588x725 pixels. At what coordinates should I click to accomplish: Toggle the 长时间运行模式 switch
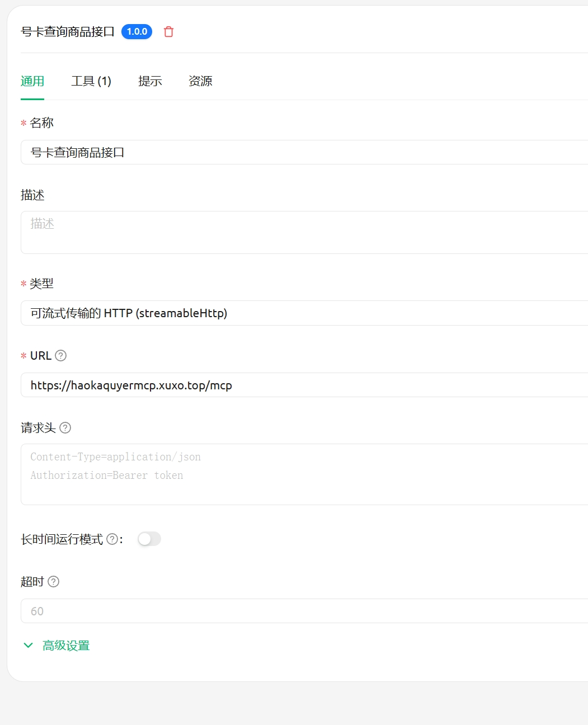click(x=149, y=539)
